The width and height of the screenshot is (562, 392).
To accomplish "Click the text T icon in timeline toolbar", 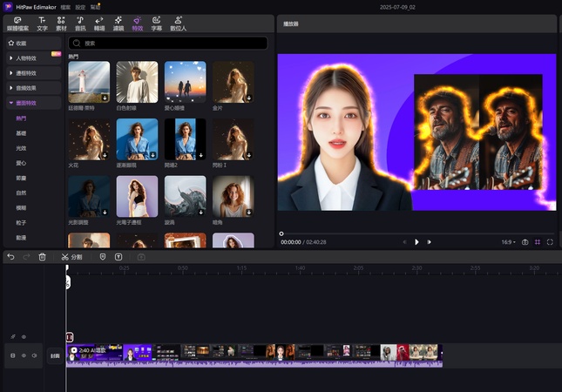I will coord(118,257).
